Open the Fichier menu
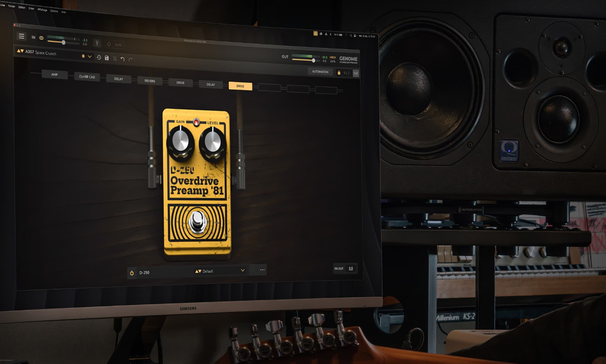This screenshot has height=364, width=606. (x=12, y=6)
